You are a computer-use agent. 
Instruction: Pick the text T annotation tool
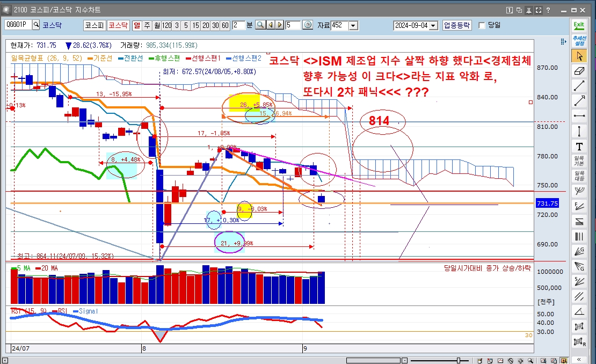(579, 146)
